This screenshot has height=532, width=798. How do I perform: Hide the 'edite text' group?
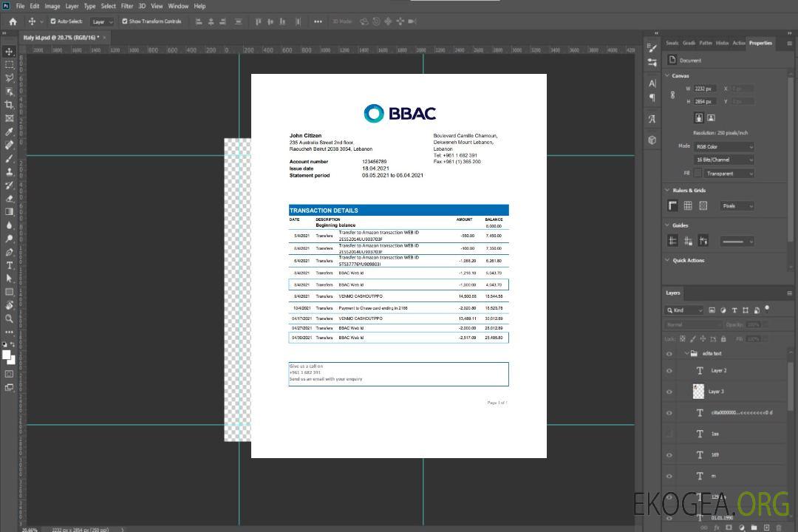coord(669,354)
